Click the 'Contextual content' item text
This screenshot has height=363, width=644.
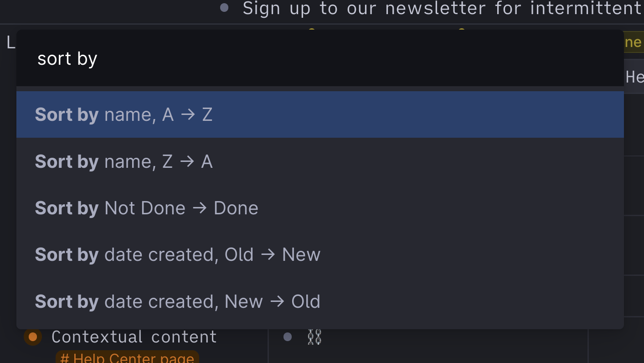134,337
